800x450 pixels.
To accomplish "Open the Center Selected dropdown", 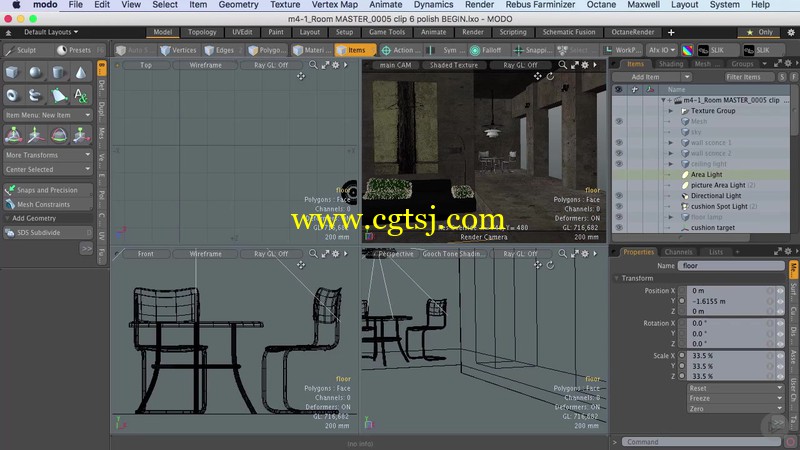I will pyautogui.click(x=48, y=169).
